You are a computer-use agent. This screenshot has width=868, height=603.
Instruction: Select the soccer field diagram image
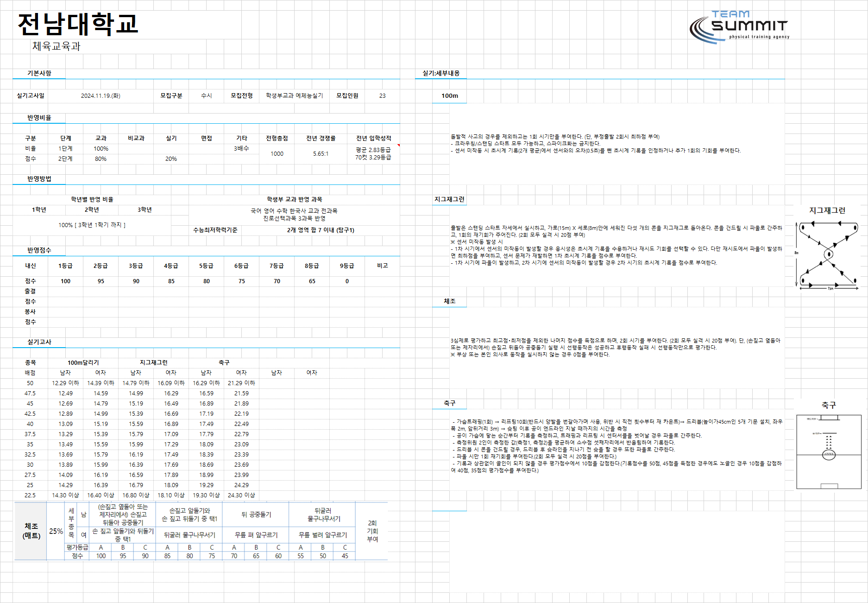point(829,452)
